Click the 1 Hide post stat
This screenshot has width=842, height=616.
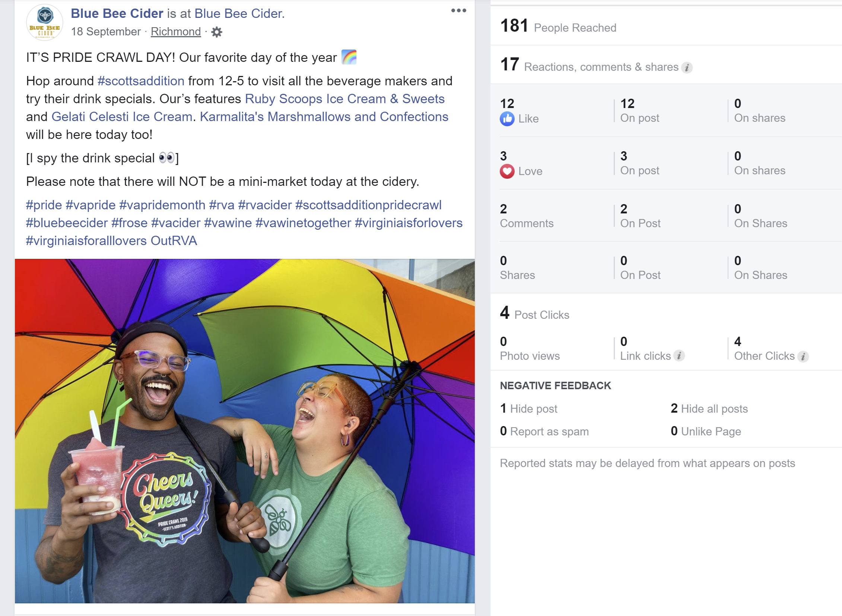[x=528, y=409]
